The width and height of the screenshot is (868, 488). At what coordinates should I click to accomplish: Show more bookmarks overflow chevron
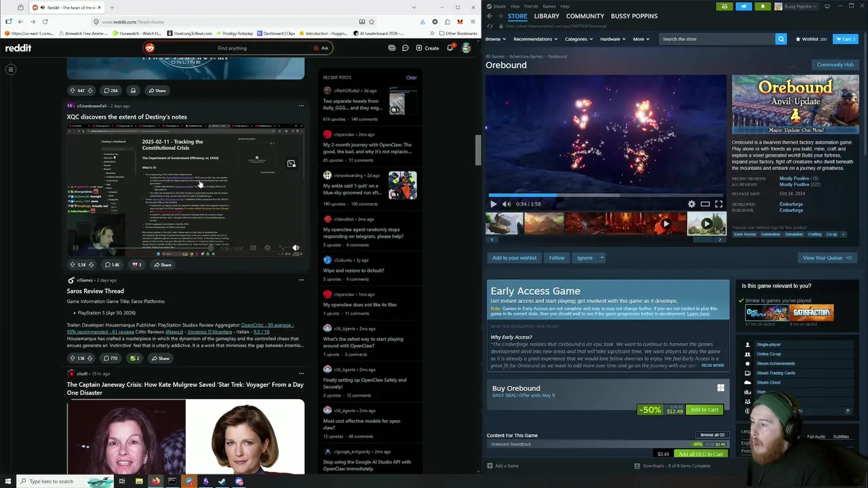(432, 33)
